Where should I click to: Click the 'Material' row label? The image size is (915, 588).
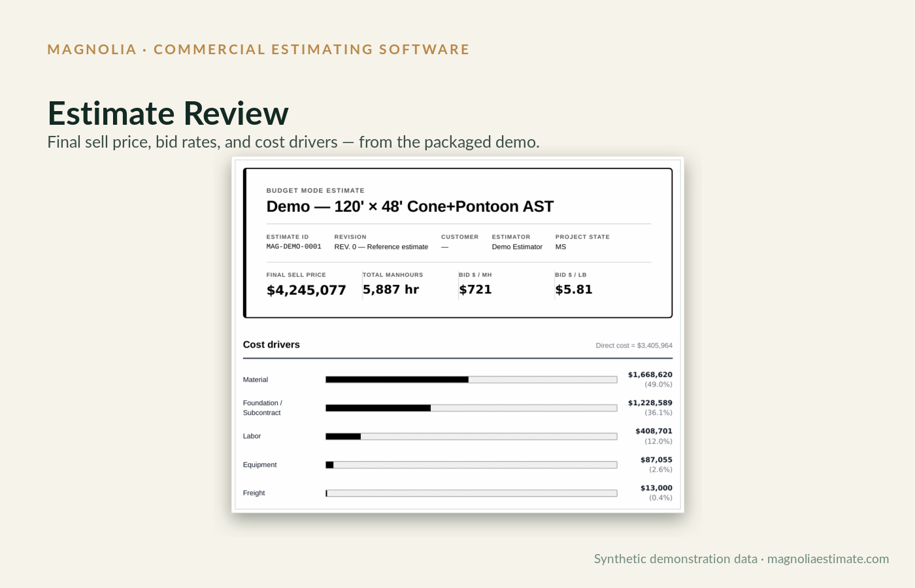256,380
